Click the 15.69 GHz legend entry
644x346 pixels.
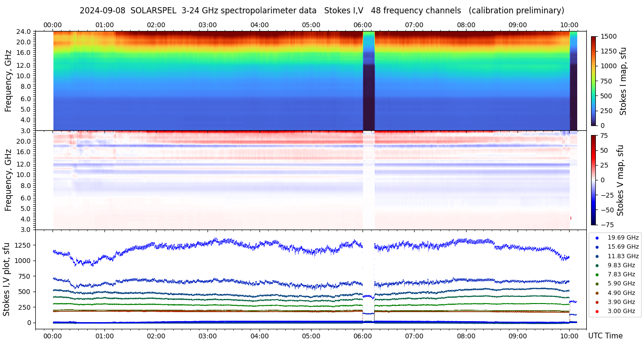623,247
